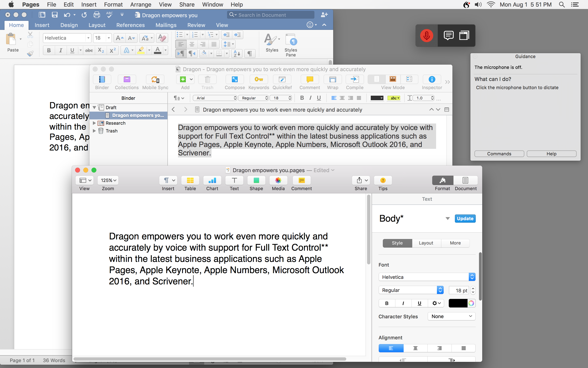
Task: Expand Research folder in Scrivener binder
Action: click(x=94, y=123)
